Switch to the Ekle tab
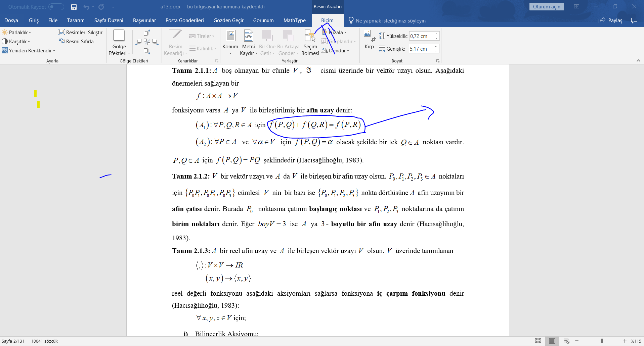Image resolution: width=644 pixels, height=346 pixels. click(x=53, y=20)
